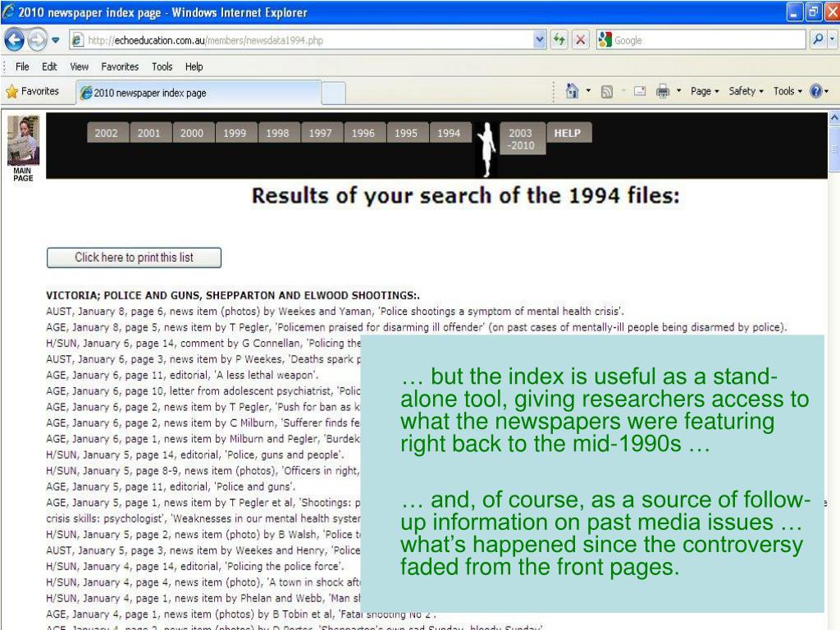Click the 'Policemen praised for disarming' AGE entry
This screenshot has height=630, width=840.
point(416,327)
